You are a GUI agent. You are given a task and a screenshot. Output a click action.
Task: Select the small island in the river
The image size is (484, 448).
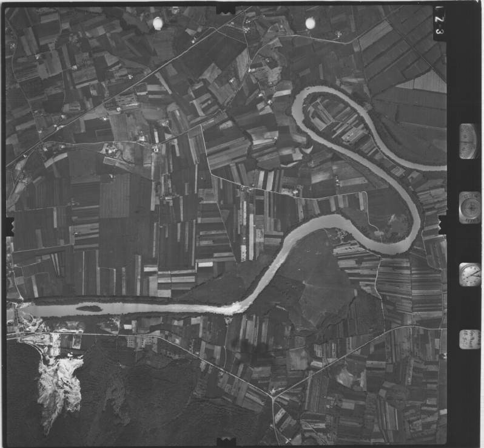pos(89,308)
